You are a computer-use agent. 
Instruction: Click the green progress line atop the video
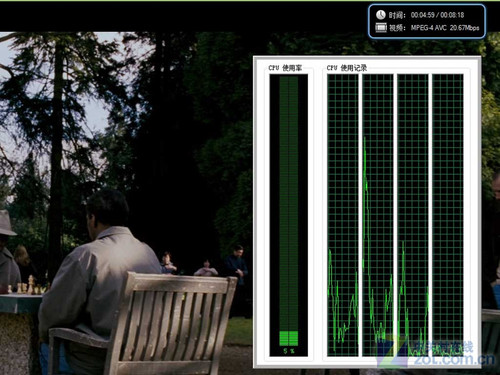point(250,1)
